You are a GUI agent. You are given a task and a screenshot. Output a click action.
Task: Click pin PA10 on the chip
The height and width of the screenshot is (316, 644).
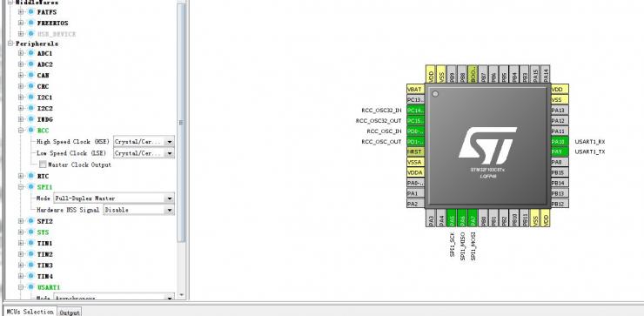tap(560, 141)
